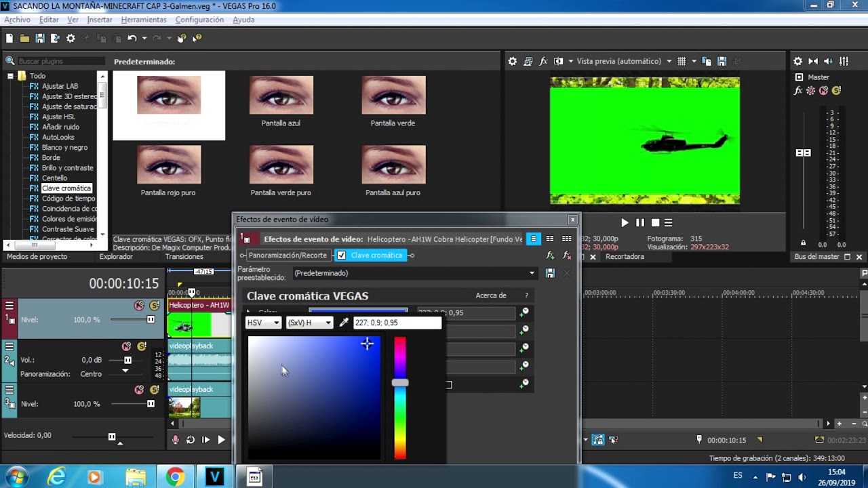This screenshot has height=488, width=868.
Task: Click the color value field 227; 0,9; 0,95
Action: tap(397, 323)
